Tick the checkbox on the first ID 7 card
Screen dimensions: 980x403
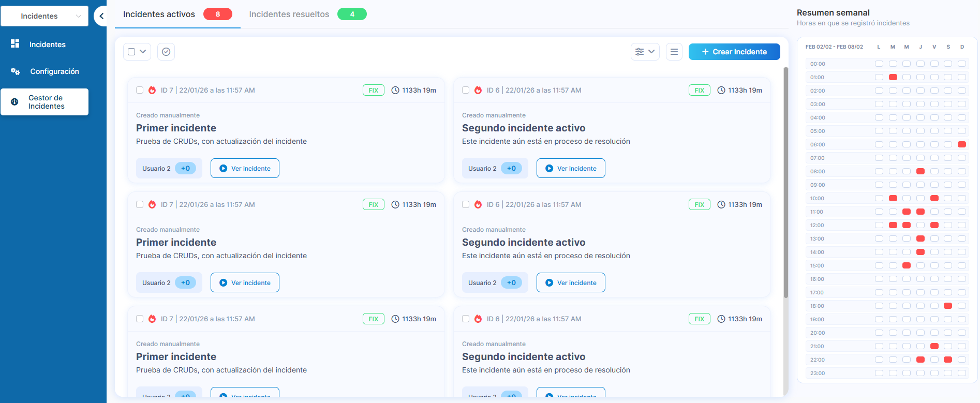[x=140, y=90]
